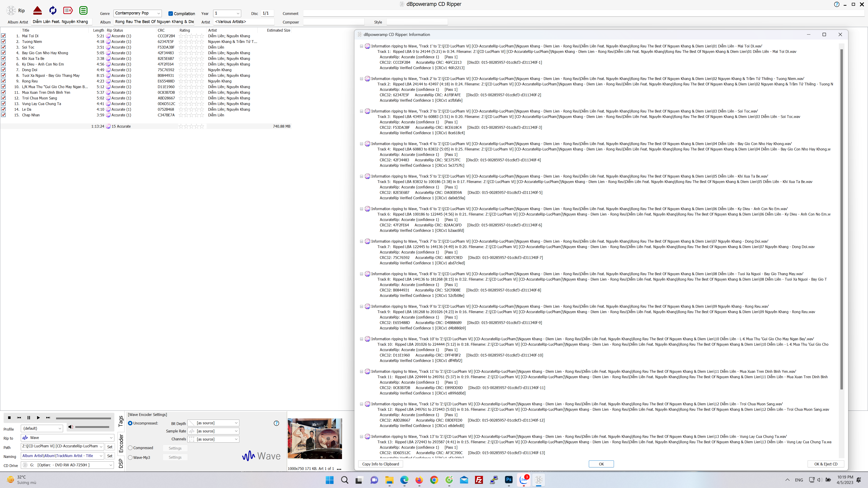Click Copy Info to Clipboard
The width and height of the screenshot is (868, 488).
click(380, 464)
